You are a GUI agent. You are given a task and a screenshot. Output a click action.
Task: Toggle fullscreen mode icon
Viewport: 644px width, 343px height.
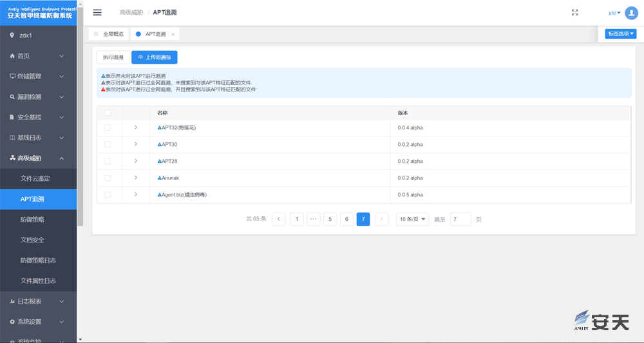[575, 13]
